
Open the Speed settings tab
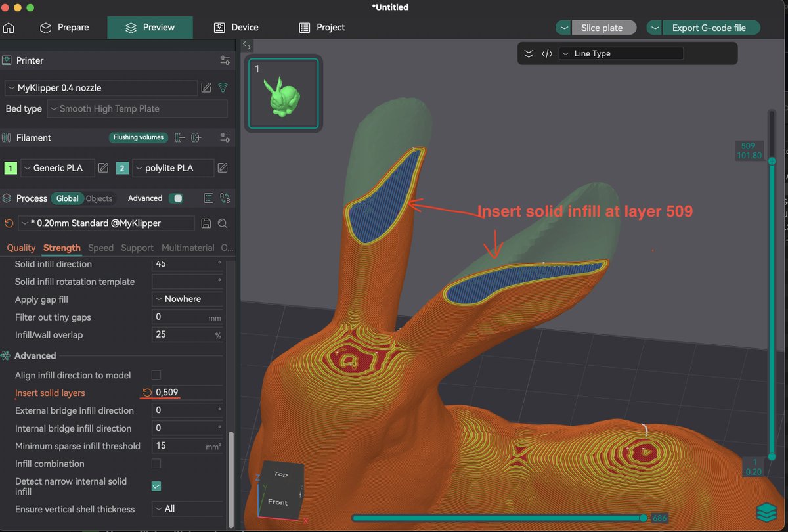pos(100,248)
